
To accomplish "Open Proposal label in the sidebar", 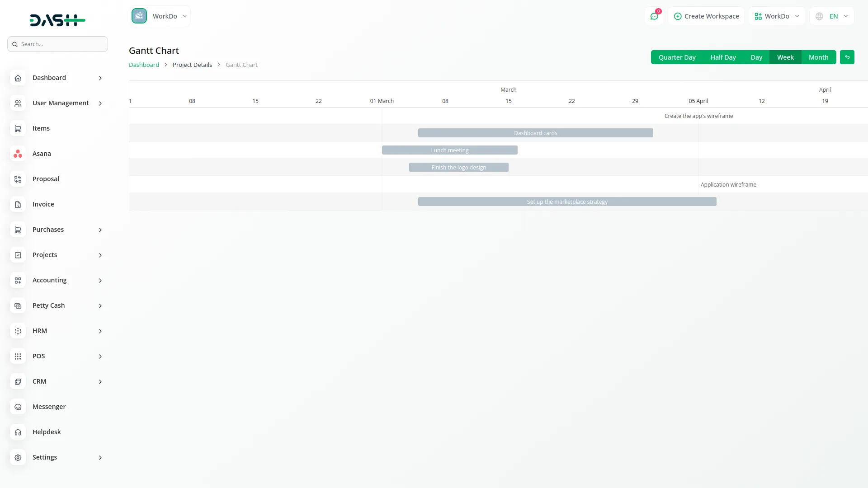I will coord(46,179).
